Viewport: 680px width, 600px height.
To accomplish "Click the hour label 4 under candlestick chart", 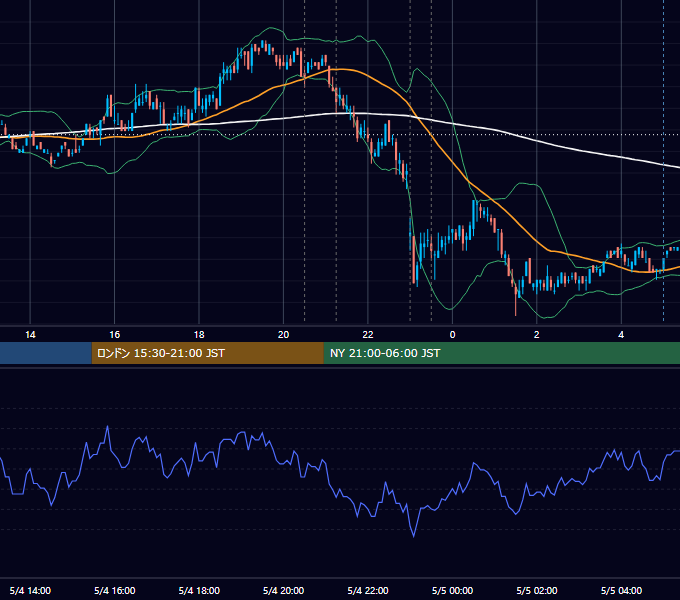I will click(621, 335).
